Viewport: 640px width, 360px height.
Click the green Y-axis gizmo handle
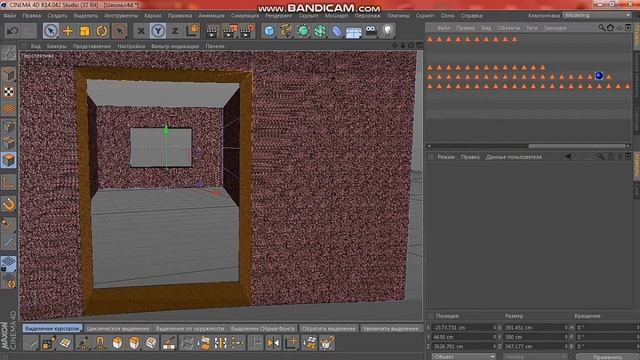coord(166,130)
